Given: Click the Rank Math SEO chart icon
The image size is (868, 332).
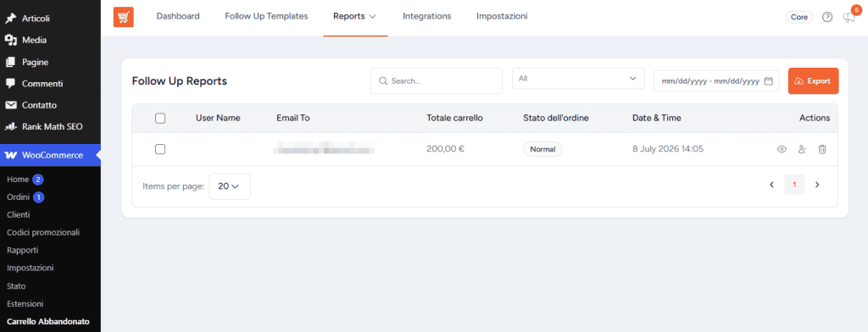Looking at the screenshot, I should (10, 127).
